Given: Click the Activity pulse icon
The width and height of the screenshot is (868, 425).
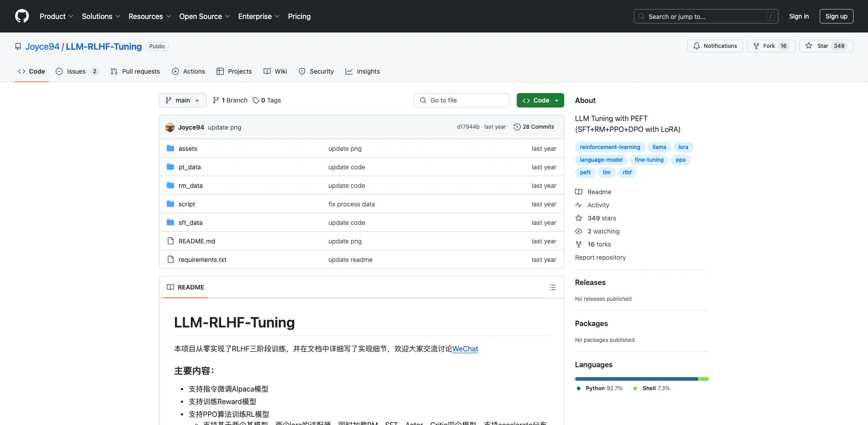Looking at the screenshot, I should pyautogui.click(x=579, y=205).
